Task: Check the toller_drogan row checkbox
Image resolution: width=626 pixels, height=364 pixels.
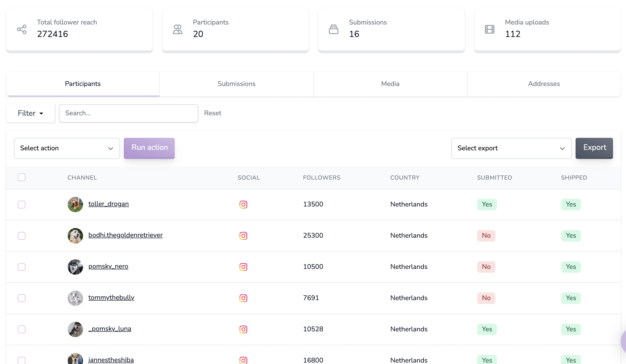Action: pyautogui.click(x=22, y=205)
